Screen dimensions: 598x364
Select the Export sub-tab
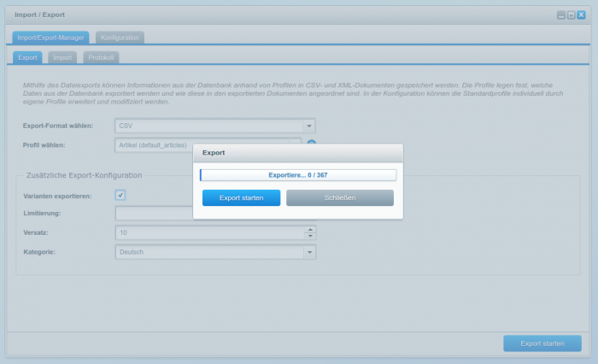click(27, 58)
